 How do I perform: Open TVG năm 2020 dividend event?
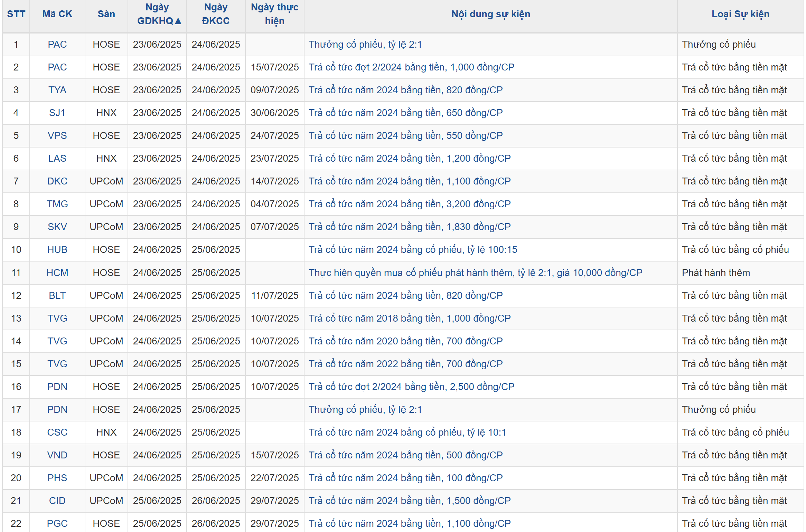[406, 341]
